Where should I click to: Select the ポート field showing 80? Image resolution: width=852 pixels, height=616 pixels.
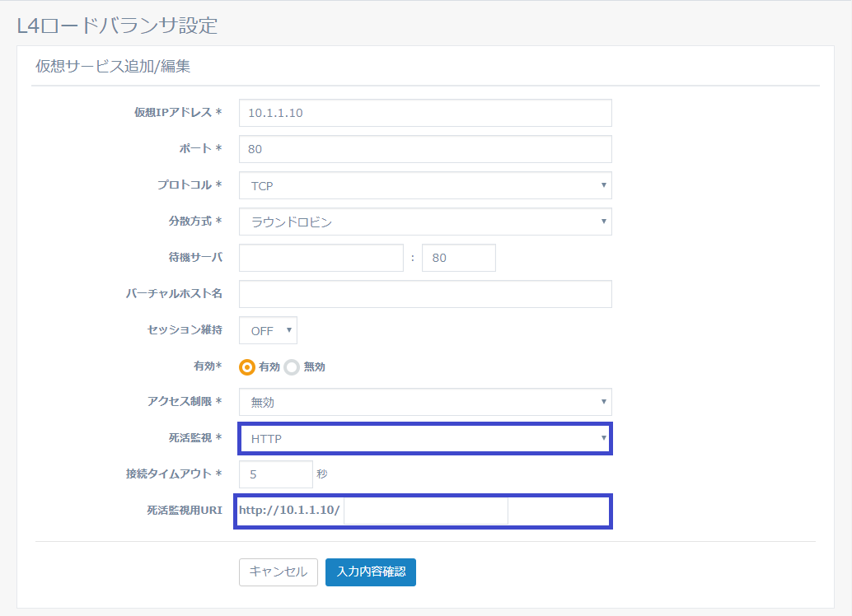424,149
